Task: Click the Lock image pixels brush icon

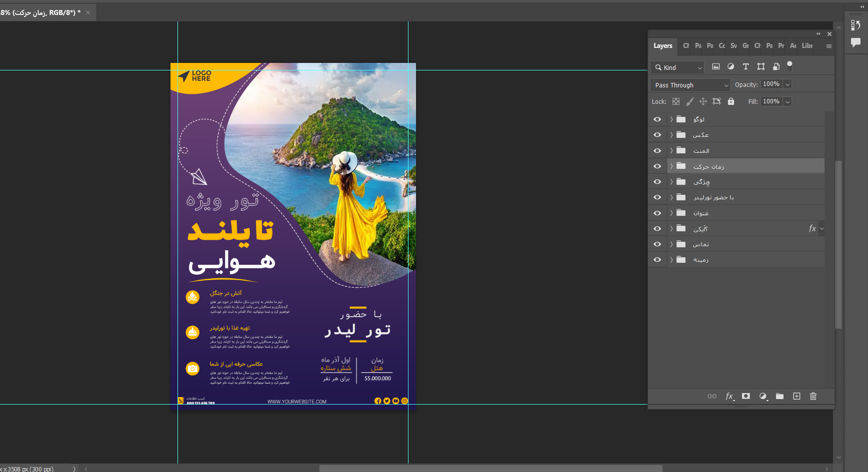Action: 689,101
